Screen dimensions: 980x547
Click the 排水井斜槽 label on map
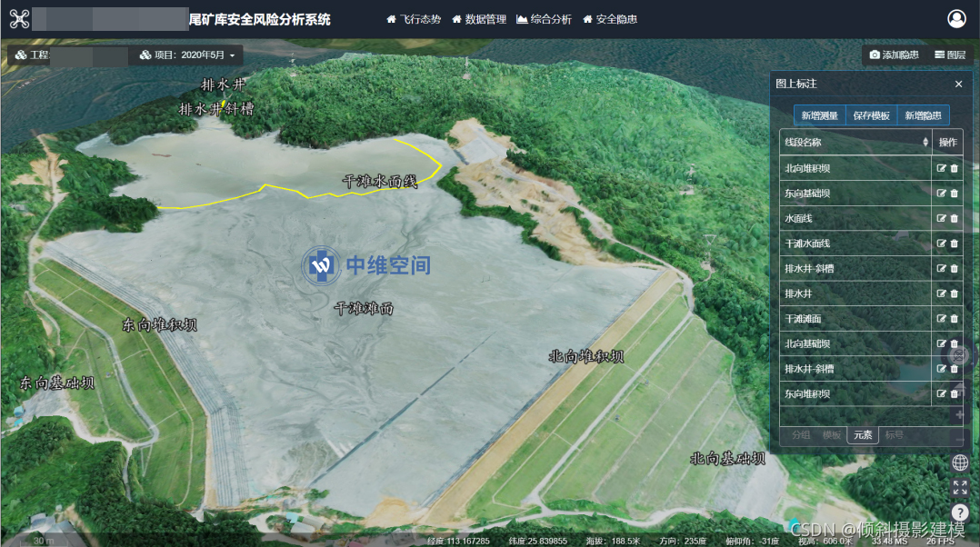[216, 109]
